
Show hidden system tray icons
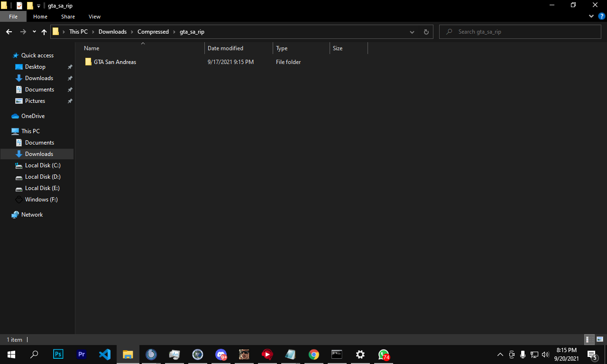[500, 355]
